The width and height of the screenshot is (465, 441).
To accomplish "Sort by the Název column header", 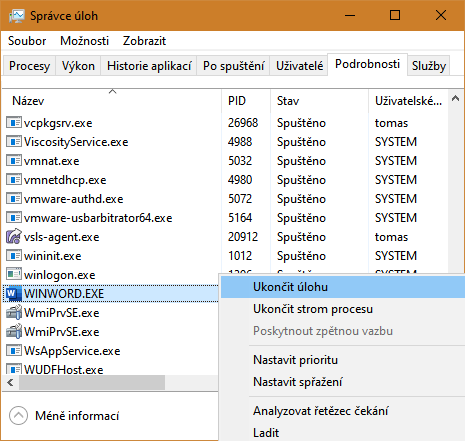I will coord(112,101).
